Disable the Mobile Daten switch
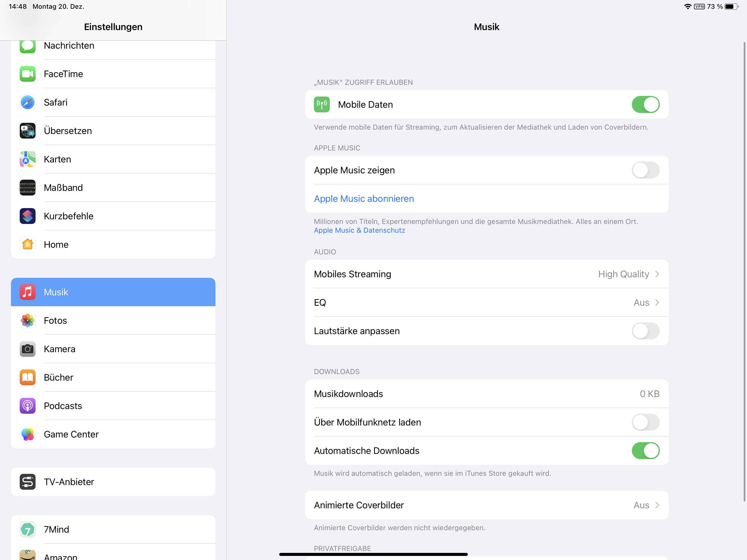The height and width of the screenshot is (560, 747). pyautogui.click(x=645, y=105)
